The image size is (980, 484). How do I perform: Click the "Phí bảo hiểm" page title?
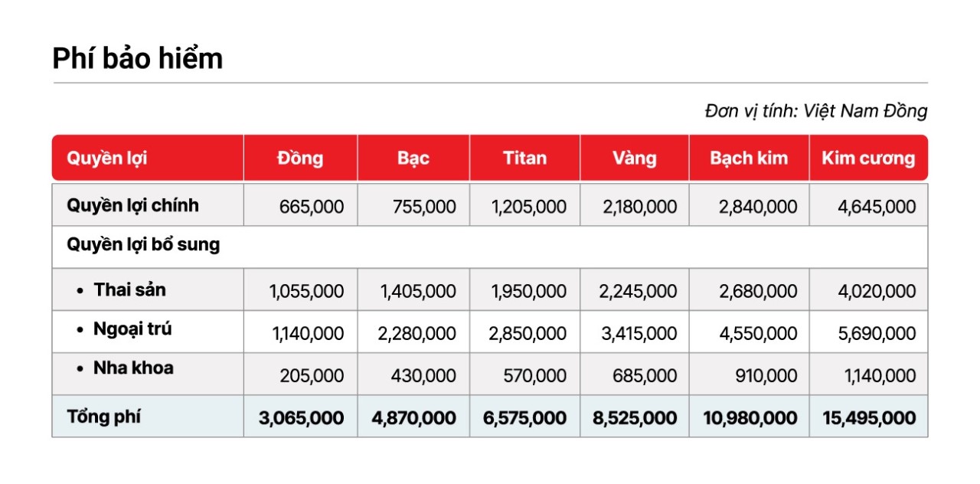click(138, 59)
